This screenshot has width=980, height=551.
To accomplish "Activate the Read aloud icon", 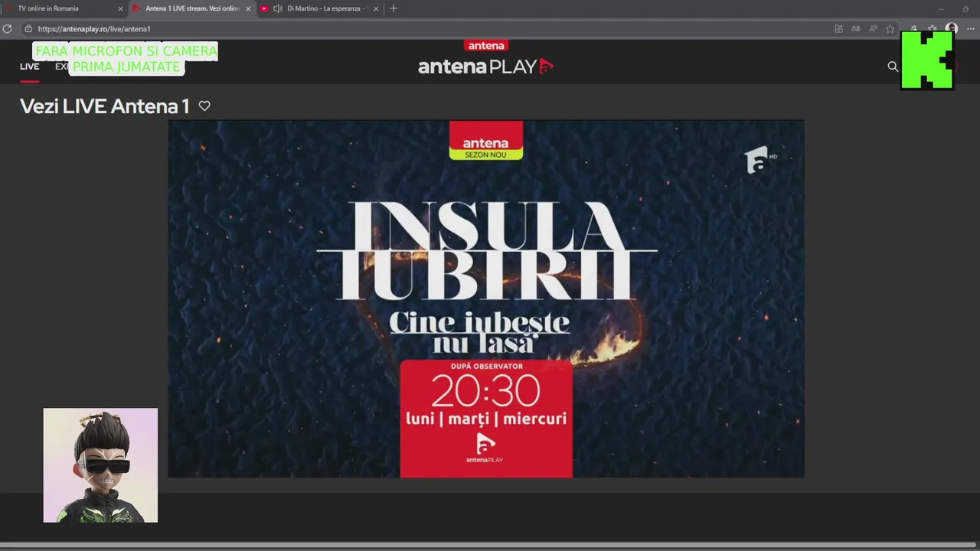I will point(873,28).
